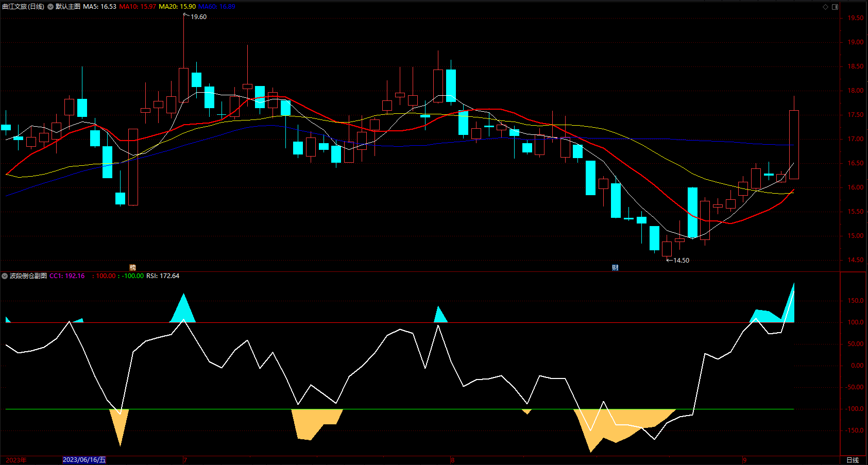Click the 默认主图 indicator label
This screenshot has height=465, width=868.
pyautogui.click(x=67, y=7)
